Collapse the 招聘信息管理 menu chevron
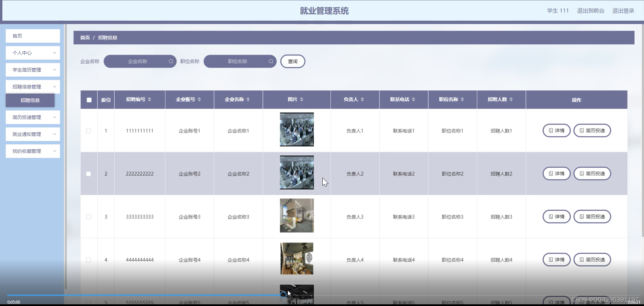 [54, 87]
